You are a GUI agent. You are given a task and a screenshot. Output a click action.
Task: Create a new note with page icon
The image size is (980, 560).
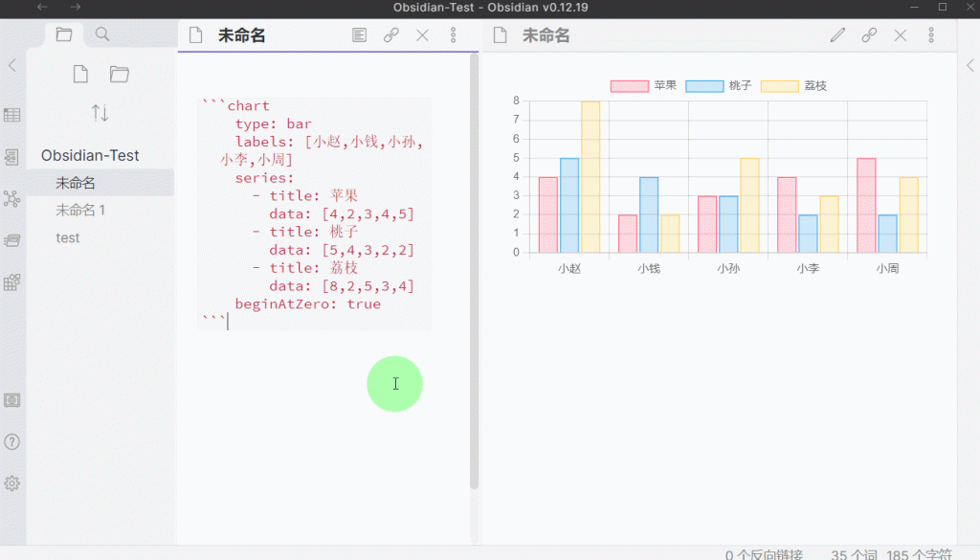(80, 75)
